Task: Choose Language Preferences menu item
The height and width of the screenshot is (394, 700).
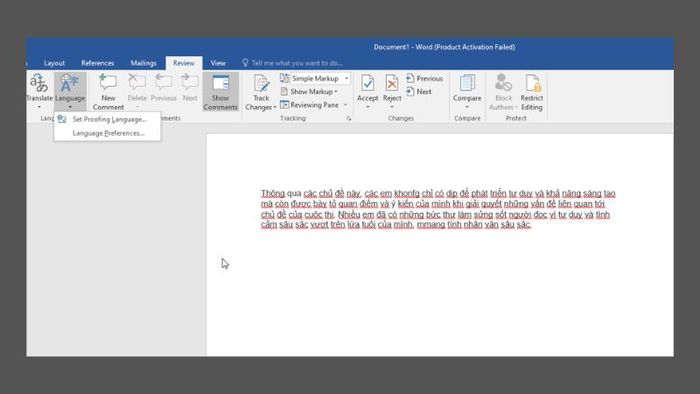Action: 107,133
